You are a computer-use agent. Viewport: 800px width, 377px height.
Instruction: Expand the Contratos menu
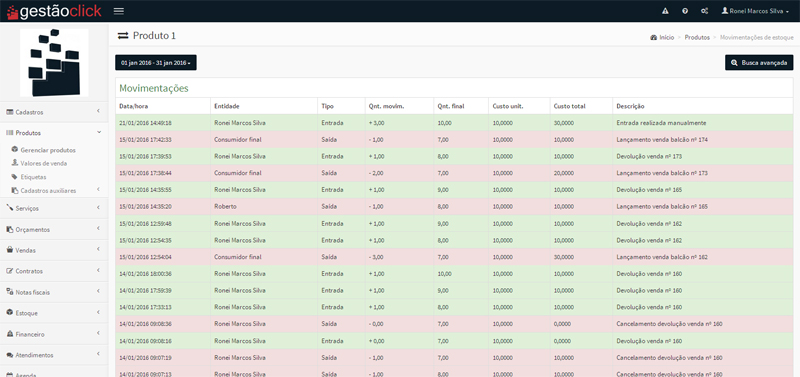[54, 271]
